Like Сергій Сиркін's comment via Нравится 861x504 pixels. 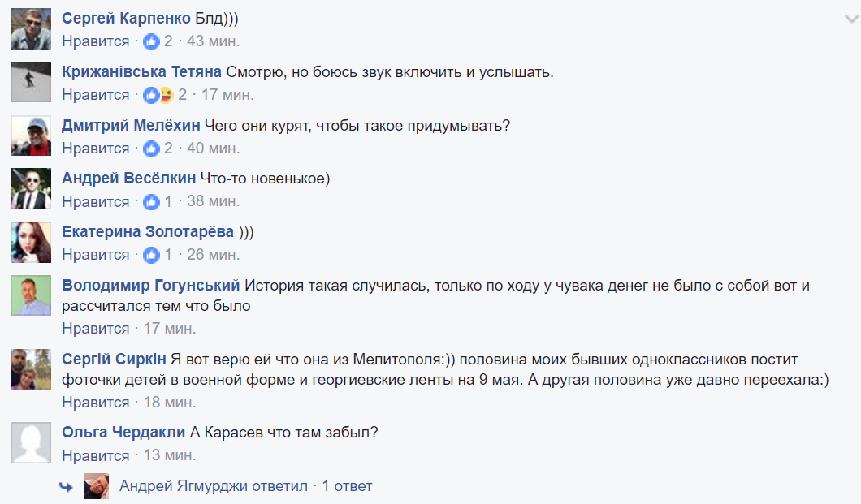[96, 403]
